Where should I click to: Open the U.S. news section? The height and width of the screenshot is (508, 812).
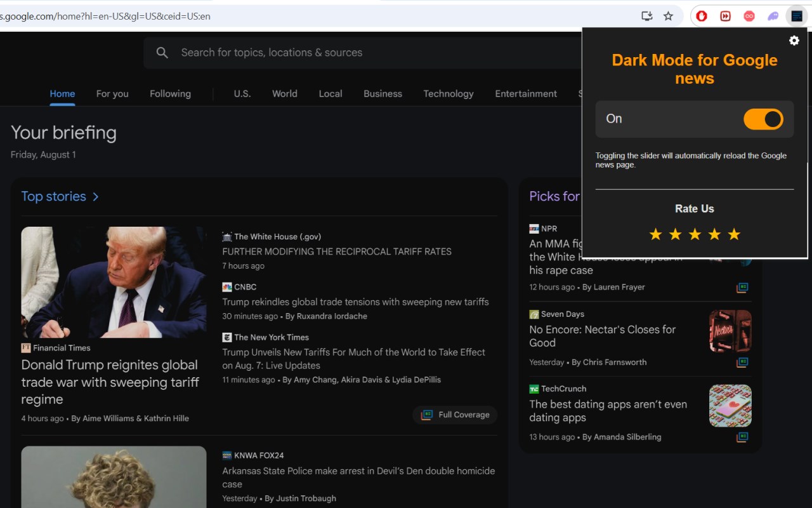coord(242,94)
